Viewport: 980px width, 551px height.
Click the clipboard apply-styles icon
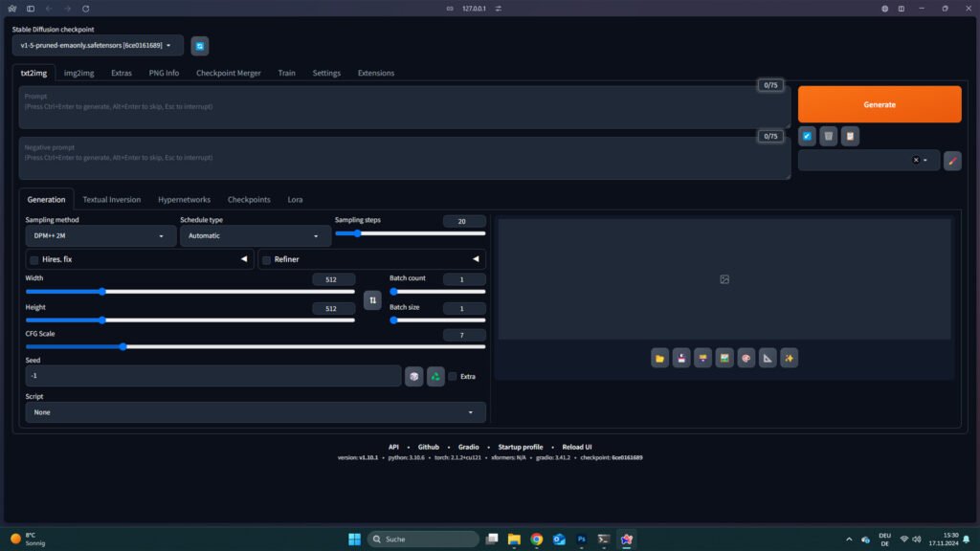850,137
